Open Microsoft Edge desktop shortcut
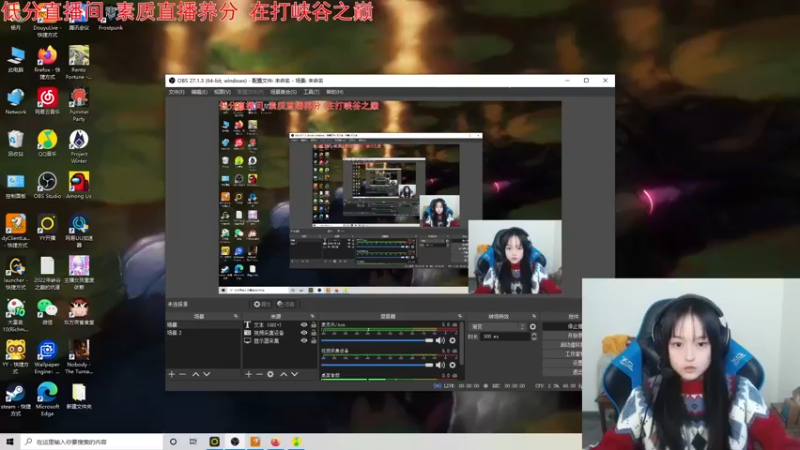This screenshot has width=800, height=450. coord(47,399)
